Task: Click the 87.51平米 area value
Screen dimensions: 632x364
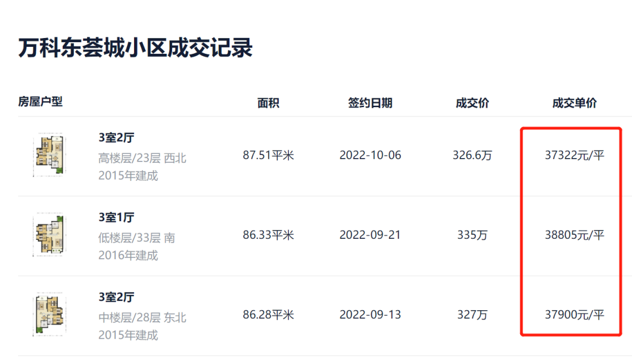Action: tap(269, 155)
